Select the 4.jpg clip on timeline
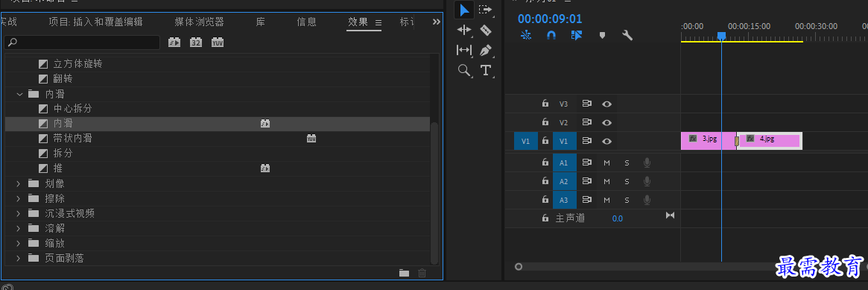Image resolution: width=868 pixels, height=290 pixels. coord(770,141)
